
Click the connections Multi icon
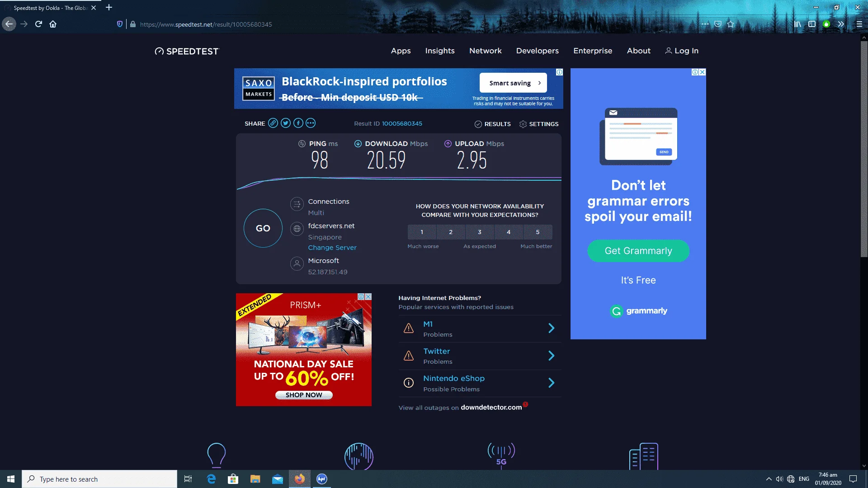297,204
